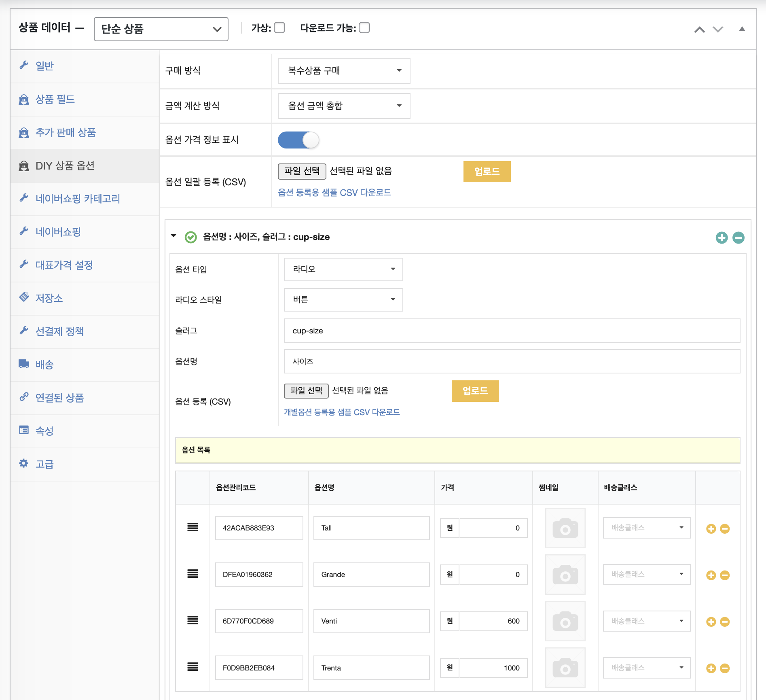Viewport: 766px width, 700px height.
Task: Click 옵션 등록용 샘플 CSV 다운로드 link
Action: pyautogui.click(x=334, y=193)
